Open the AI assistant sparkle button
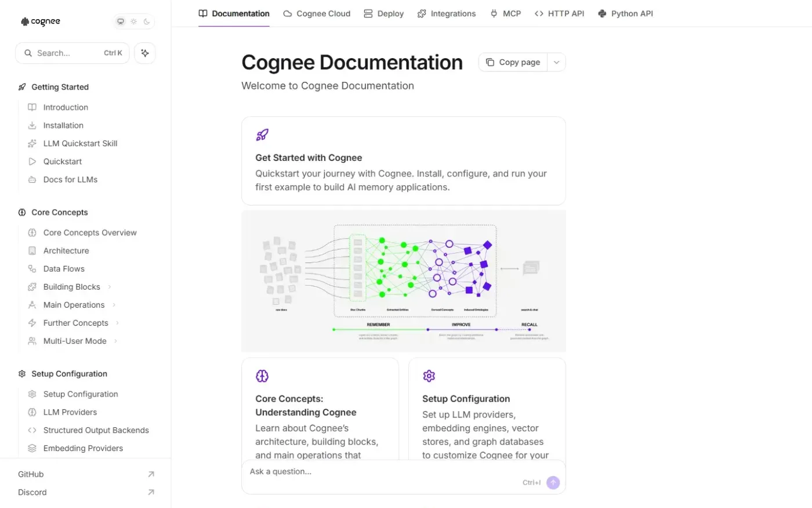This screenshot has height=508, width=812. click(145, 53)
